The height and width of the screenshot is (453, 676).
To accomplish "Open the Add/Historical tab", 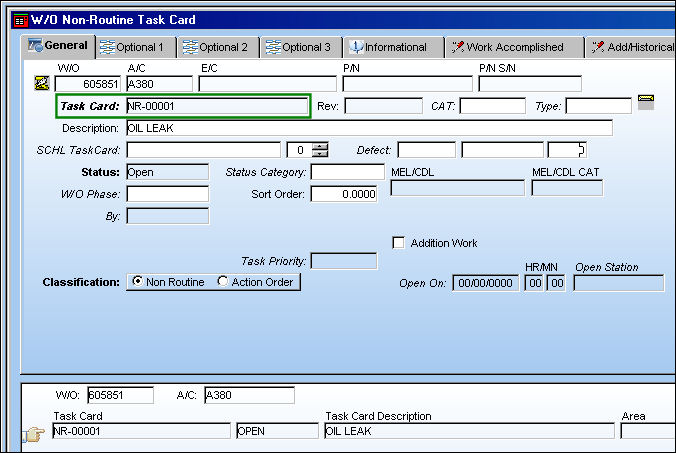I will click(632, 47).
